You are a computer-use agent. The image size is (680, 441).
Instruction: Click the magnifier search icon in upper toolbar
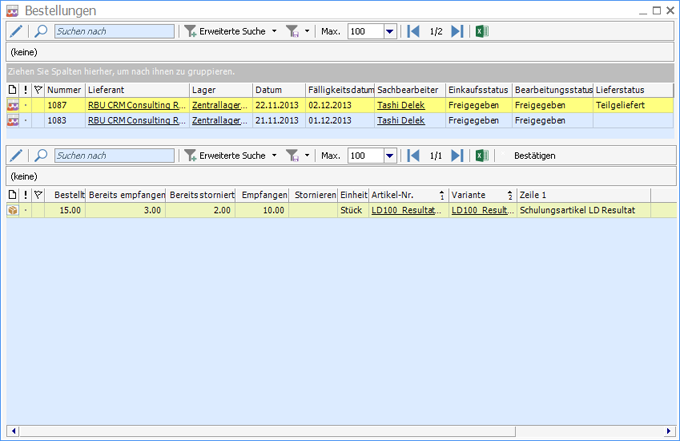tap(41, 31)
